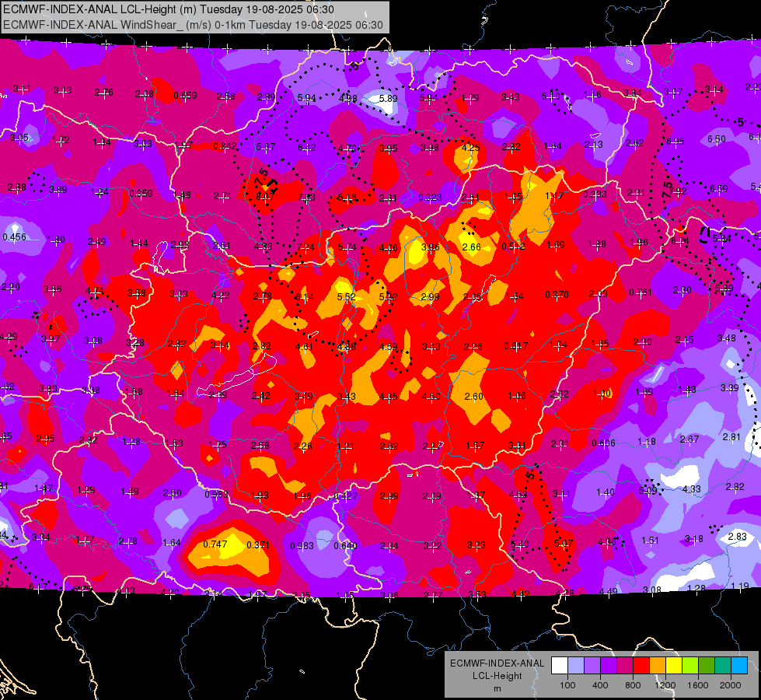Click the wind shear value '8.07'
Screen dimensions: 761x700
point(265,196)
